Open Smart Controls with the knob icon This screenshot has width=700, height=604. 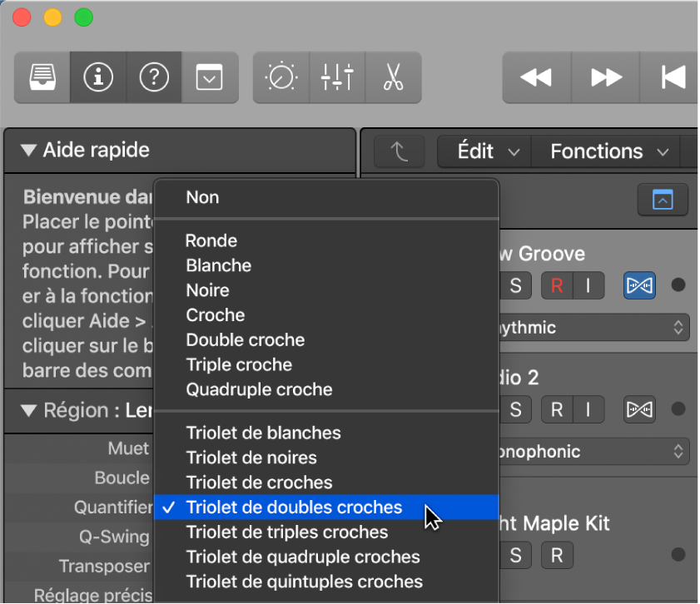(x=281, y=77)
